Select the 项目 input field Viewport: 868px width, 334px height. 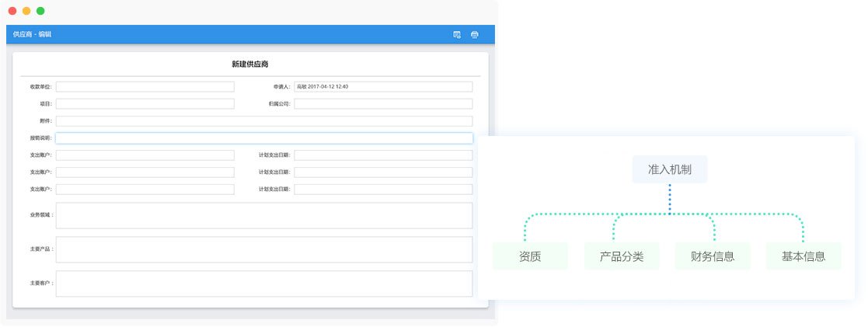145,104
